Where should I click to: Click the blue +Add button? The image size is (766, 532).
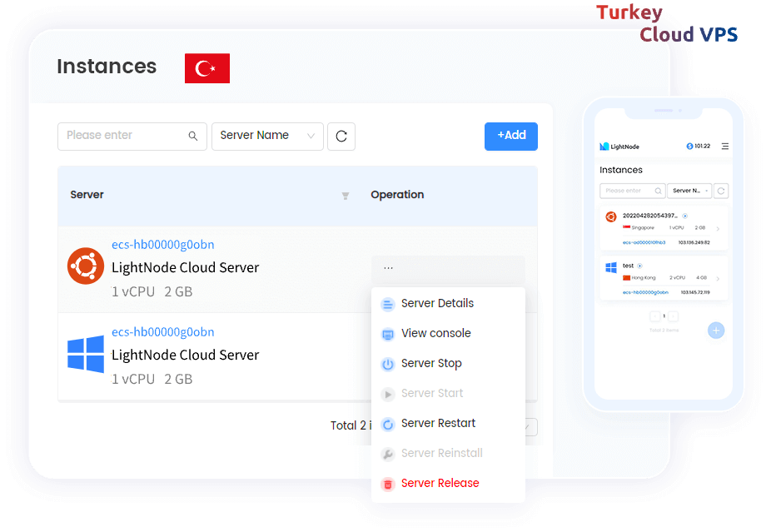(x=510, y=136)
